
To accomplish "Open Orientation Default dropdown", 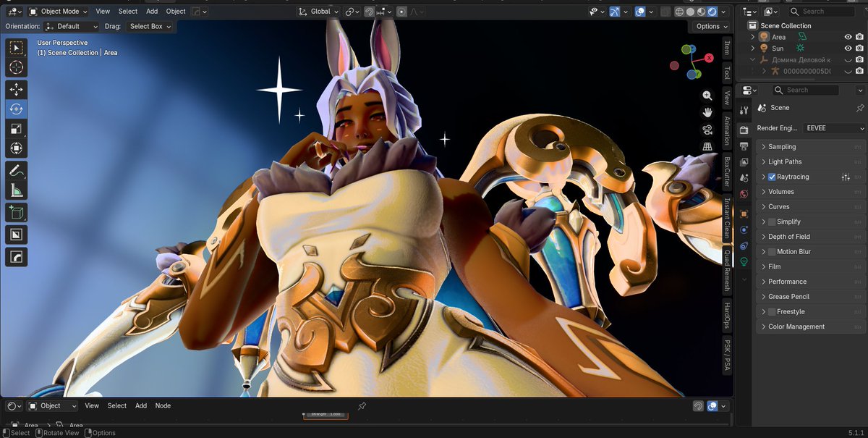I will pyautogui.click(x=71, y=26).
